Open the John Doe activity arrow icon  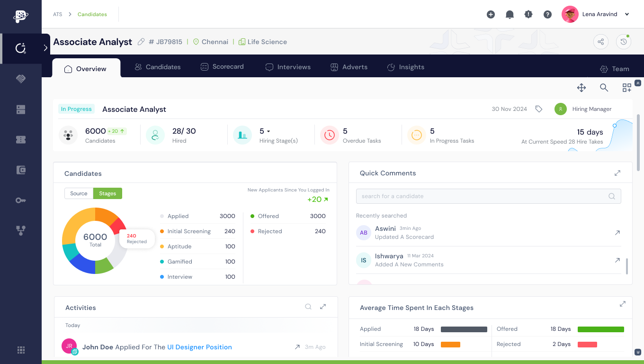297,347
